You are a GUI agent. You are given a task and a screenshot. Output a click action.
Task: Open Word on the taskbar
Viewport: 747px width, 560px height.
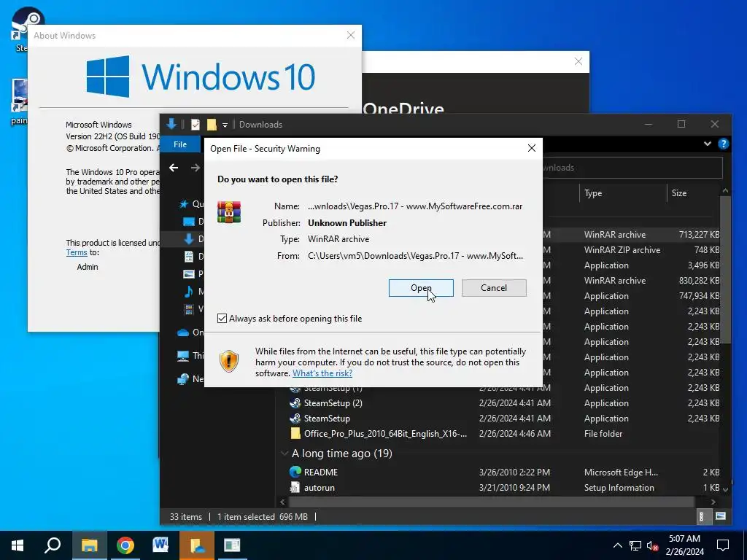[160, 545]
